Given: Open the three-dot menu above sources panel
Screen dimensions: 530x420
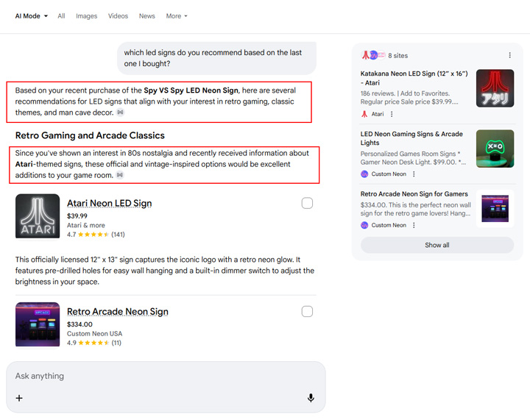Looking at the screenshot, I should coord(509,55).
